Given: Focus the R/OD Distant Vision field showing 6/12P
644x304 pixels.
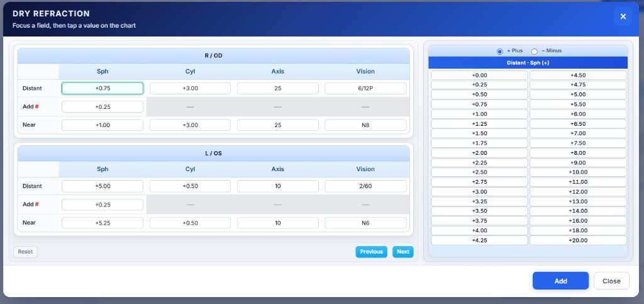Looking at the screenshot, I should pos(365,89).
